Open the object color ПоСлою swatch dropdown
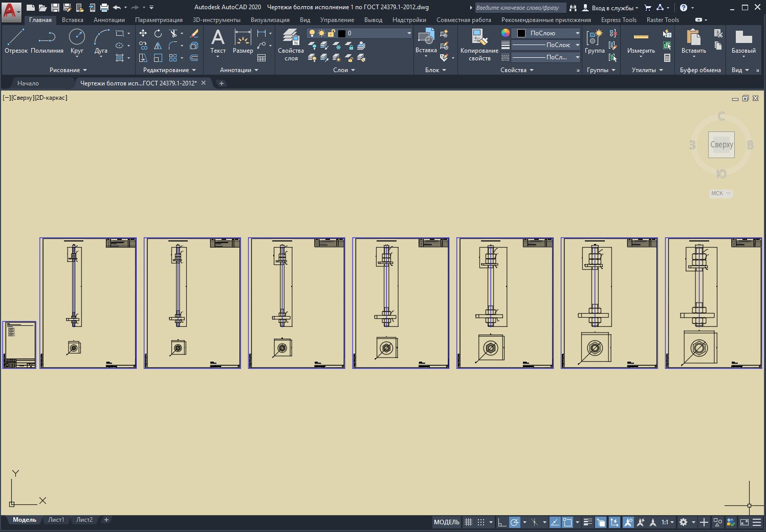The width and height of the screenshot is (766, 532). 548,33
